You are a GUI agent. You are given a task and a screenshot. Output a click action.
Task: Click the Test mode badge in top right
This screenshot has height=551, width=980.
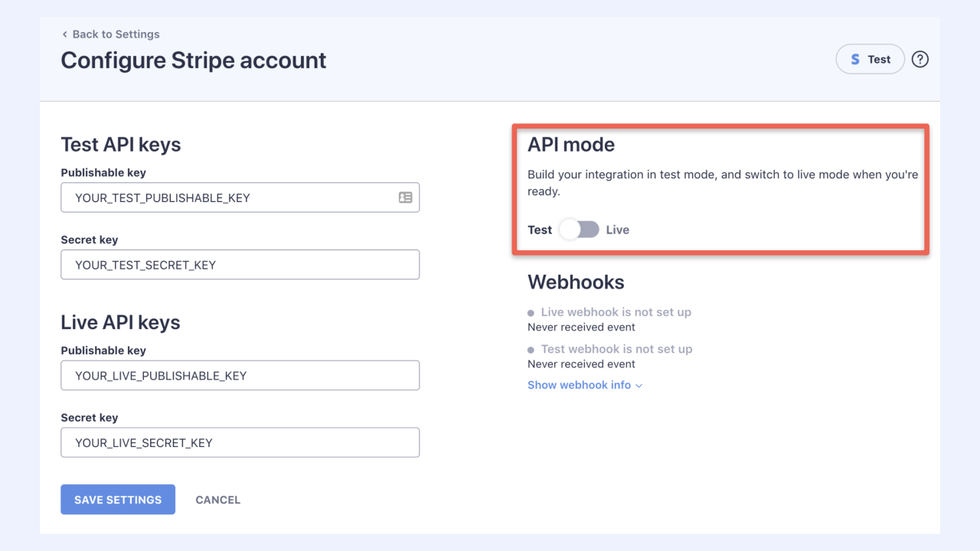click(x=870, y=59)
